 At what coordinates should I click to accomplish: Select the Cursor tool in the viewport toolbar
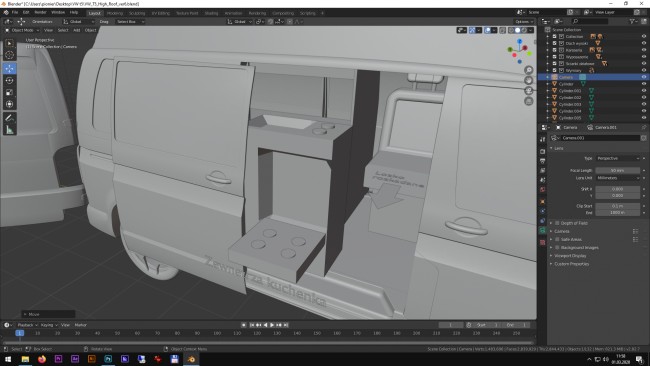(x=10, y=55)
